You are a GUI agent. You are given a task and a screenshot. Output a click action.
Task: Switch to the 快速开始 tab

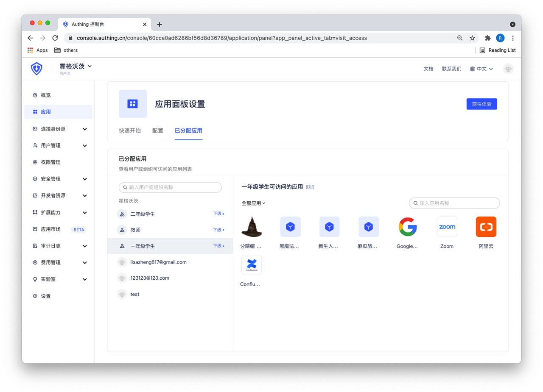pos(130,131)
